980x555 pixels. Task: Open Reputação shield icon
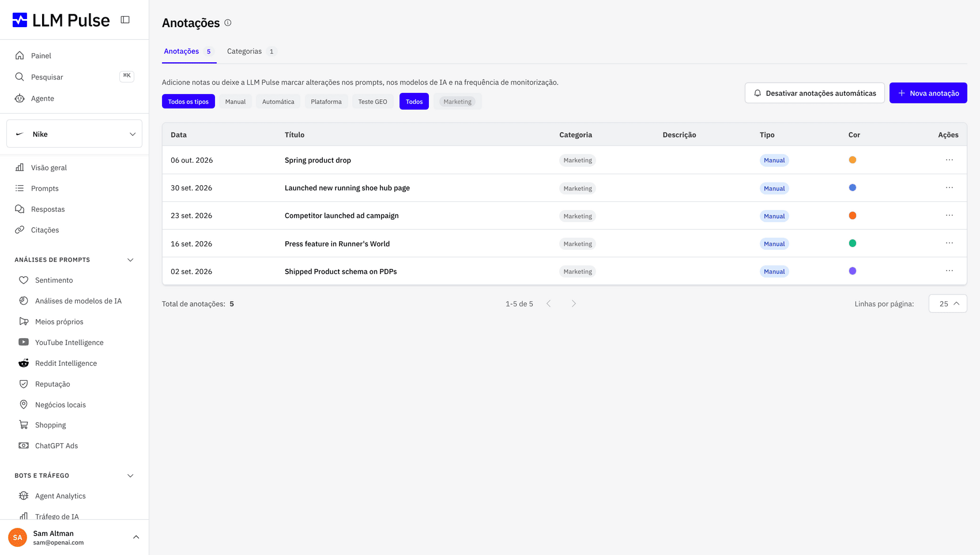pyautogui.click(x=24, y=384)
